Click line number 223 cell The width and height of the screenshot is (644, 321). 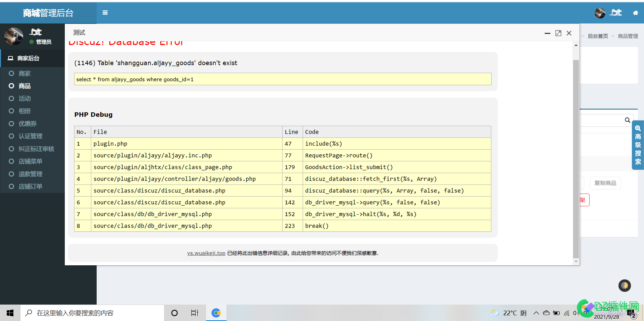point(293,226)
